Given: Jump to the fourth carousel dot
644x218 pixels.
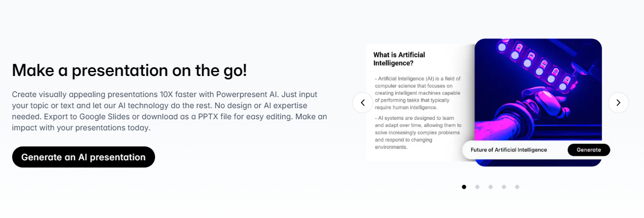Looking at the screenshot, I should (504, 187).
